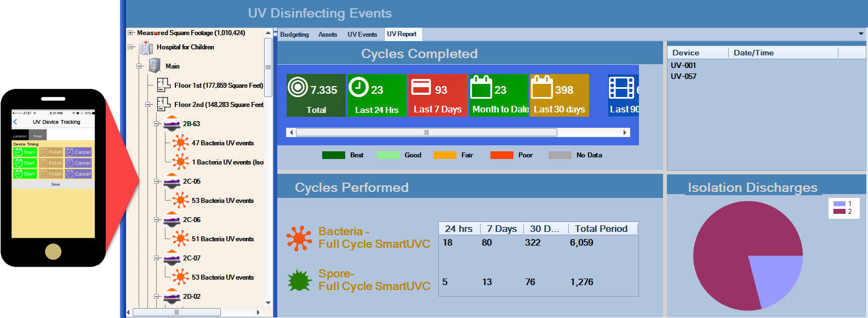Click the orange Bacteria Full Cycle icon
The height and width of the screenshot is (318, 868).
coord(299,238)
